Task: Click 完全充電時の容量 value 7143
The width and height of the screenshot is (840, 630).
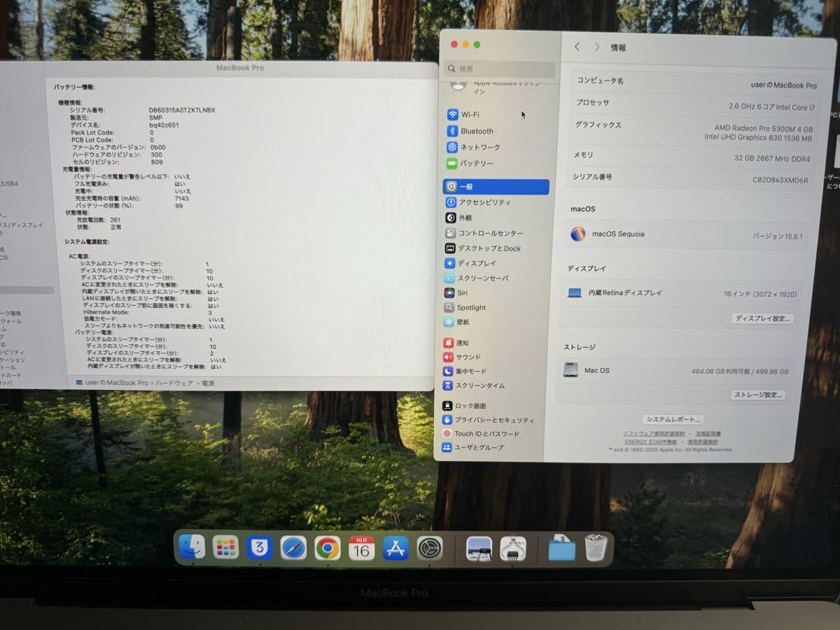Action: click(181, 198)
